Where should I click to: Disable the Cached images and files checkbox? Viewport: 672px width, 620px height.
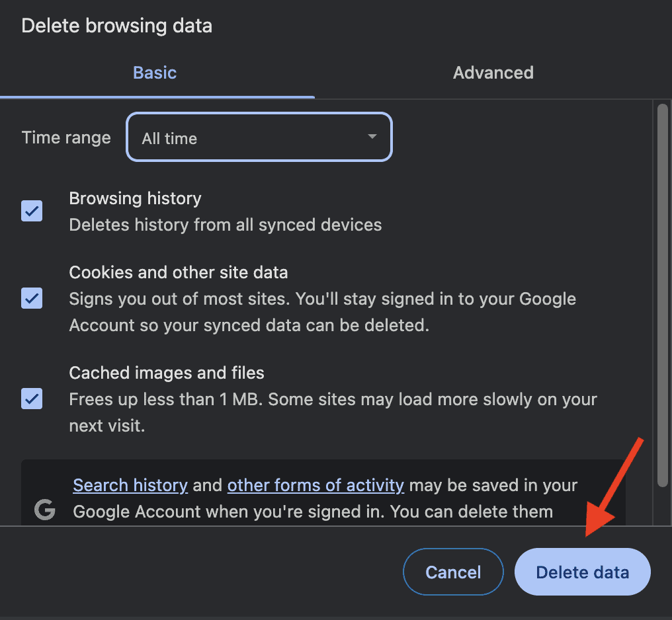(32, 399)
